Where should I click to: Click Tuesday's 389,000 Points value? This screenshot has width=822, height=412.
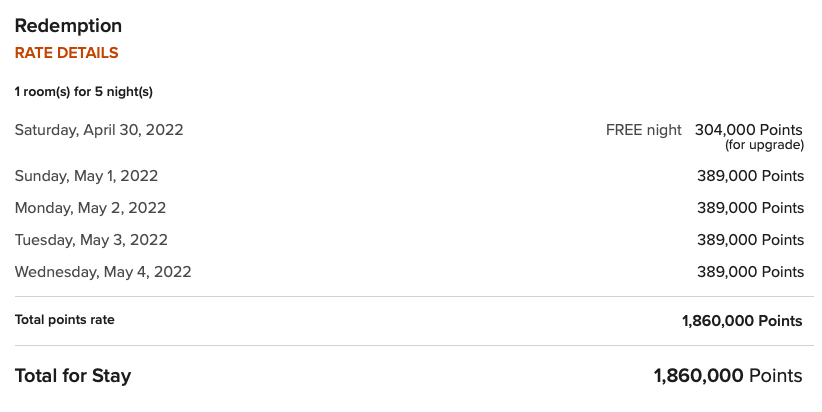pos(750,240)
